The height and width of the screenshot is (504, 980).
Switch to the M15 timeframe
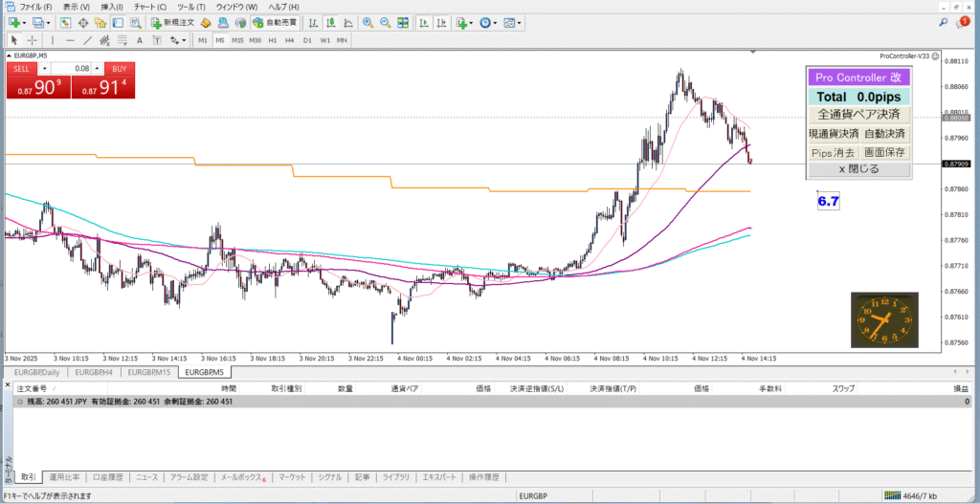238,40
